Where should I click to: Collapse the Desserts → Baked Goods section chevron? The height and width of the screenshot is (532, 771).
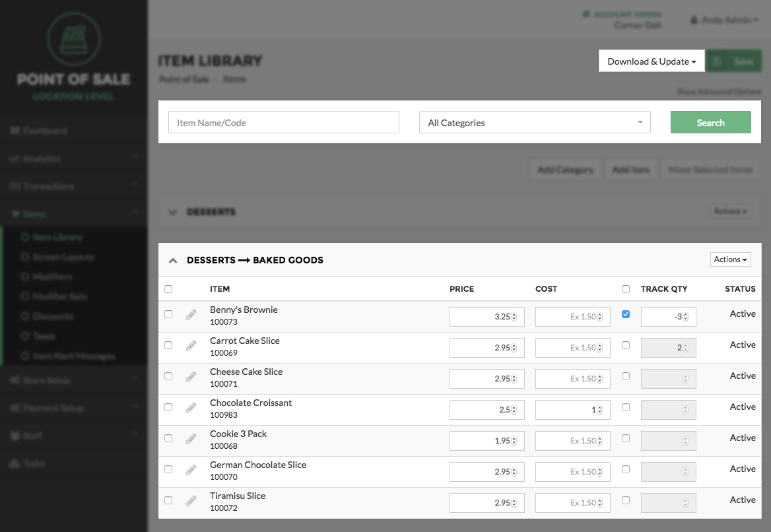(172, 261)
